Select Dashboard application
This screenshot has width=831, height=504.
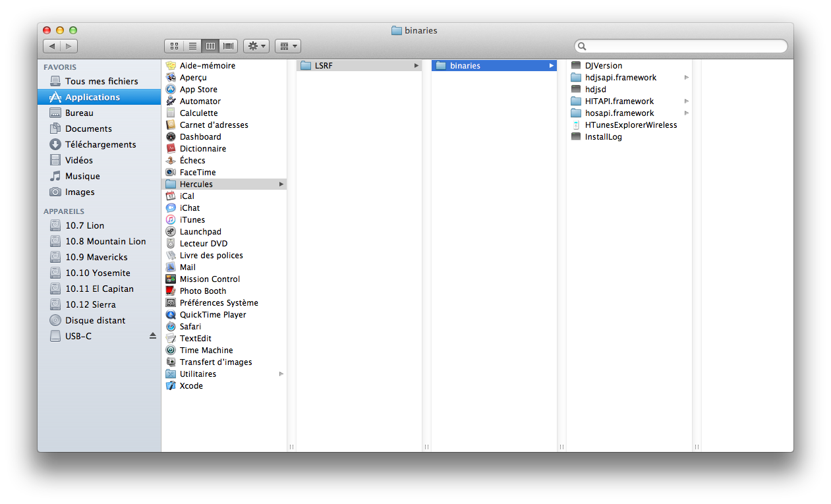[225, 136]
